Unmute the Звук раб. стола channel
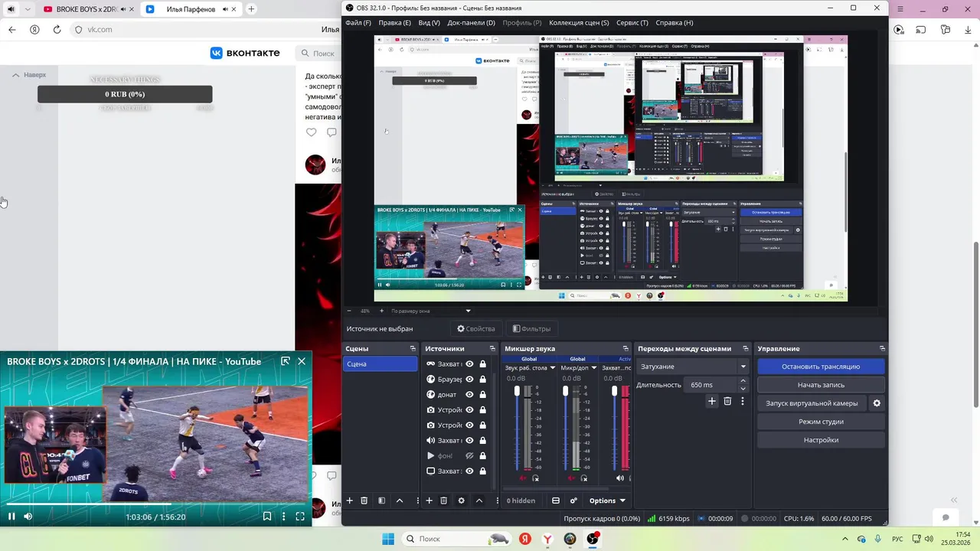 524,478
